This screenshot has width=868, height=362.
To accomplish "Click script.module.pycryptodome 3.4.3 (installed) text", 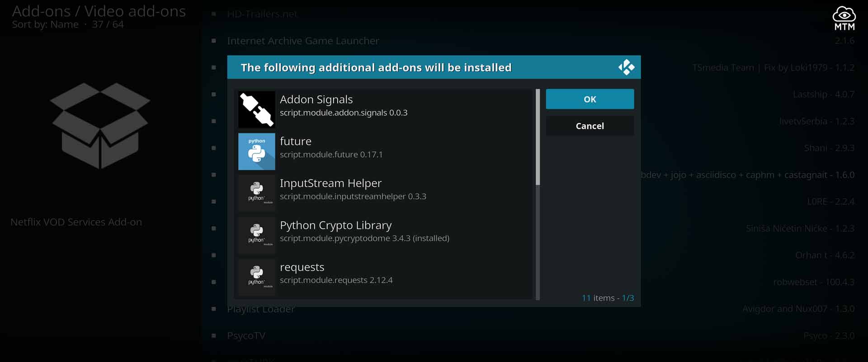I will click(x=364, y=238).
